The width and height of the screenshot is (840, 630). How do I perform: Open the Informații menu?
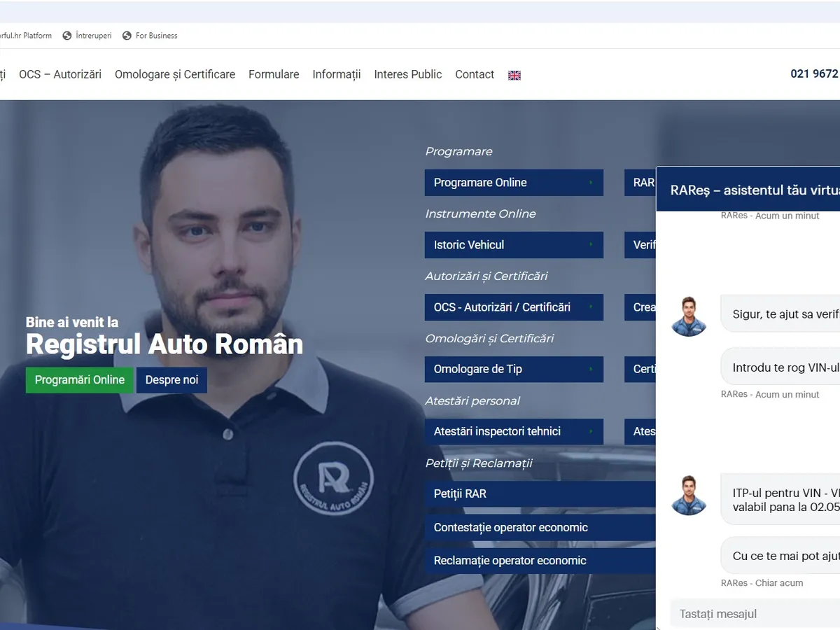point(337,74)
